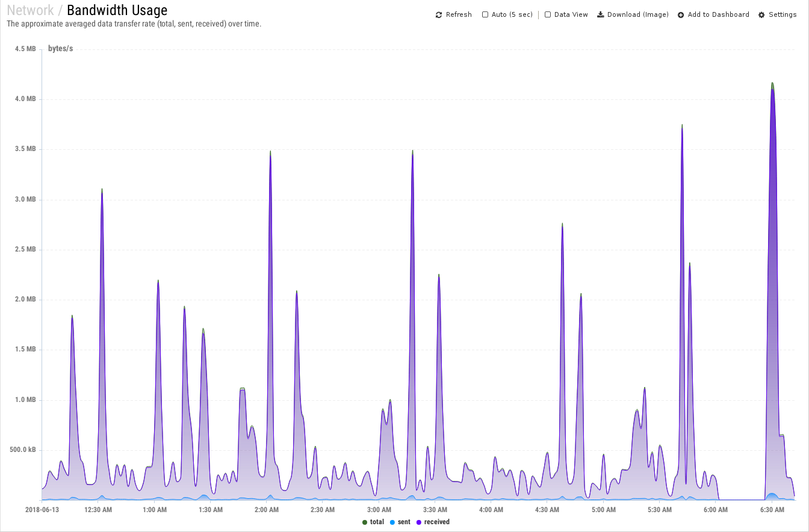Image resolution: width=809 pixels, height=532 pixels.
Task: Click the 4.5 MB y-axis label
Action: click(25, 49)
